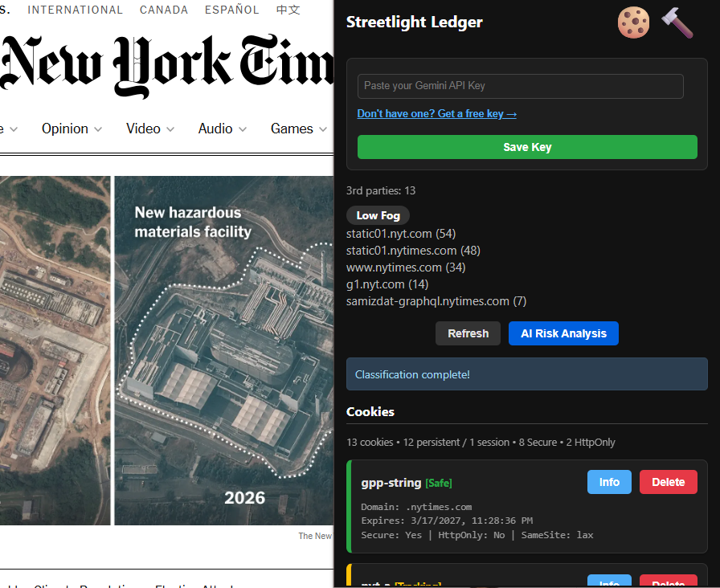Open the Opinion section
This screenshot has height=588, width=720.
[65, 129]
